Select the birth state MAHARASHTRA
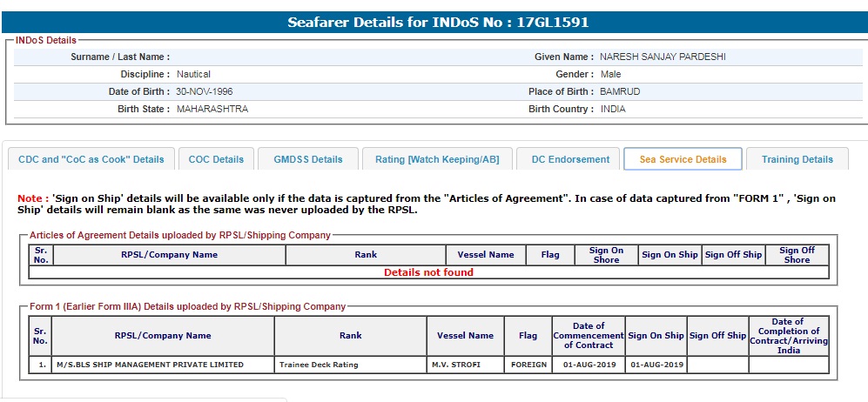Viewport: 868px width, 402px height. [212, 109]
